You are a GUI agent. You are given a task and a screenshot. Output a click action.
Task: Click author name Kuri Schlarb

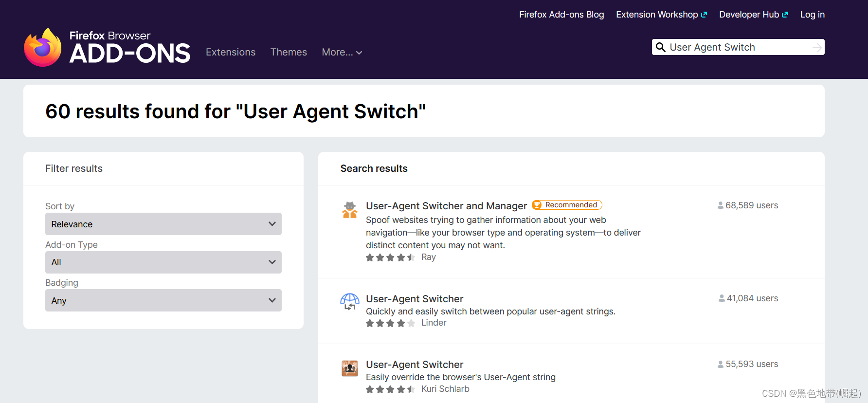pos(445,389)
